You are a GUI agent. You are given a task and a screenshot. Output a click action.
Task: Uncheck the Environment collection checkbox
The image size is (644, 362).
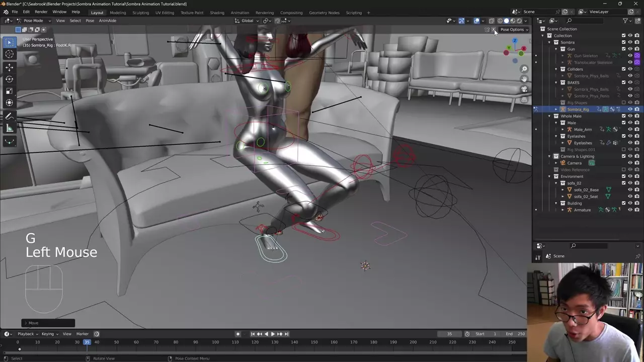623,176
